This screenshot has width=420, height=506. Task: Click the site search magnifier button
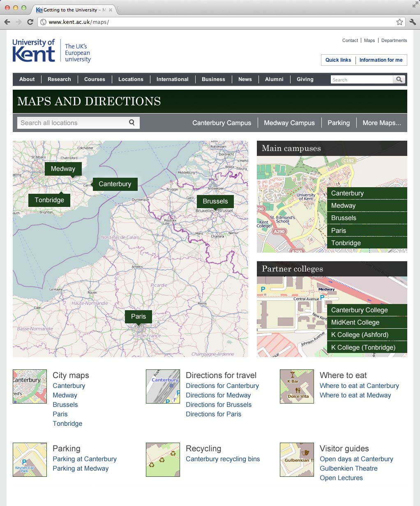point(399,79)
